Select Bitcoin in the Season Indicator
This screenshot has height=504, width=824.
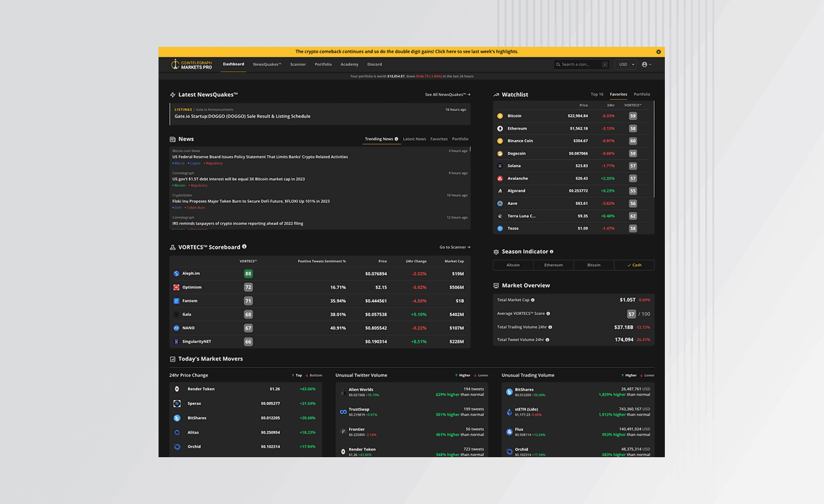click(594, 265)
